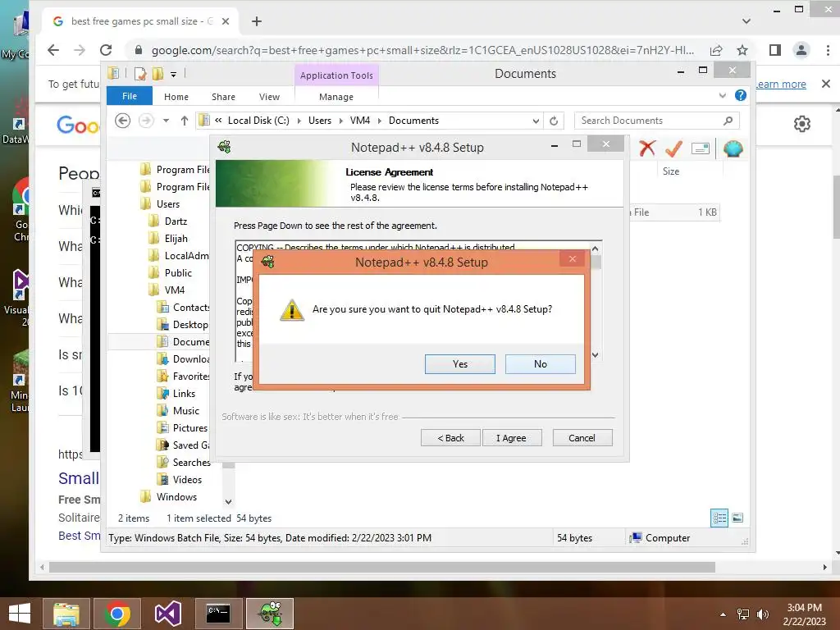This screenshot has width=840, height=630.
Task: Open recent locations dropdown in explorer
Action: point(166,121)
